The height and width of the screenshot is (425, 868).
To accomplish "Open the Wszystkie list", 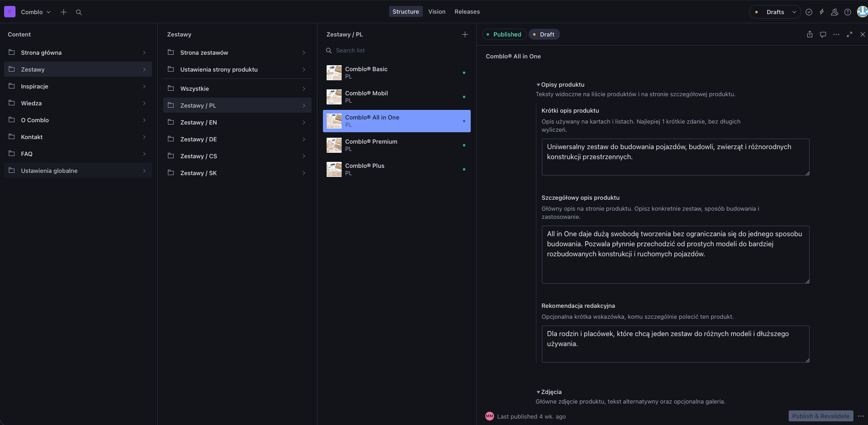I will (x=237, y=88).
